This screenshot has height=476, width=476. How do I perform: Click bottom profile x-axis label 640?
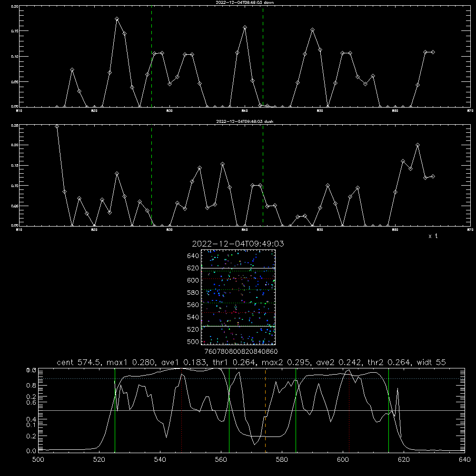[465, 459]
